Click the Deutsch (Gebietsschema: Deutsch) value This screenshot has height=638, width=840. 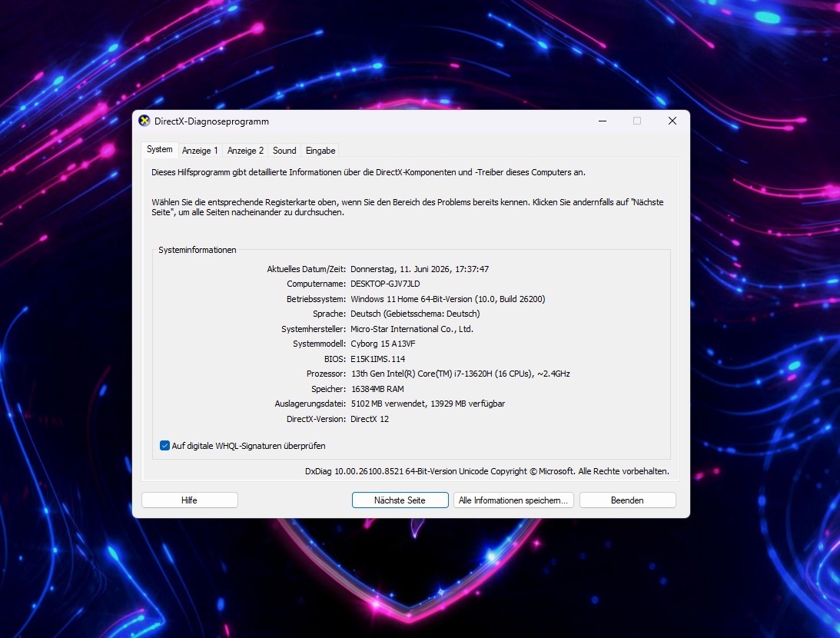pos(415,314)
